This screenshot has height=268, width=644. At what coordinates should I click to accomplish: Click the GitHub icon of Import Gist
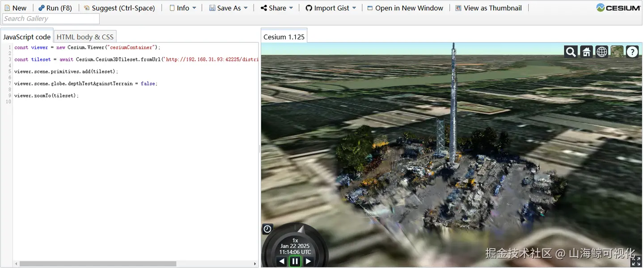309,8
